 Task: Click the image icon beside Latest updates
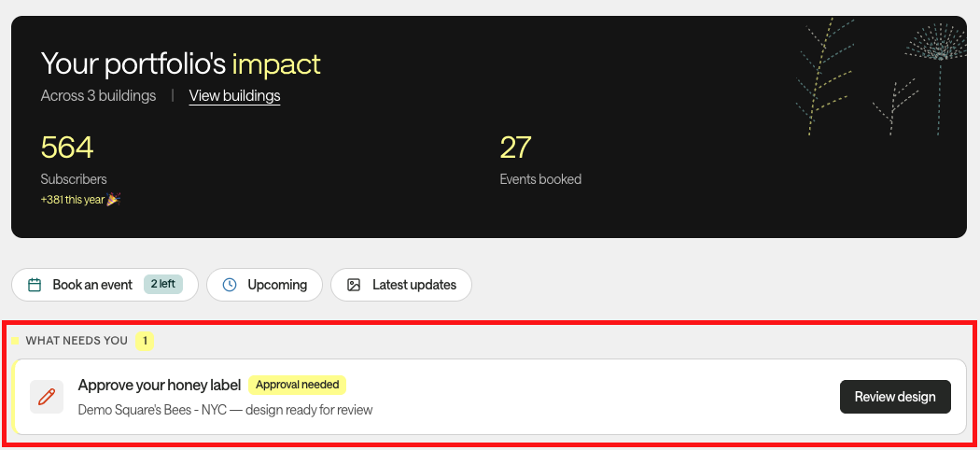354,285
